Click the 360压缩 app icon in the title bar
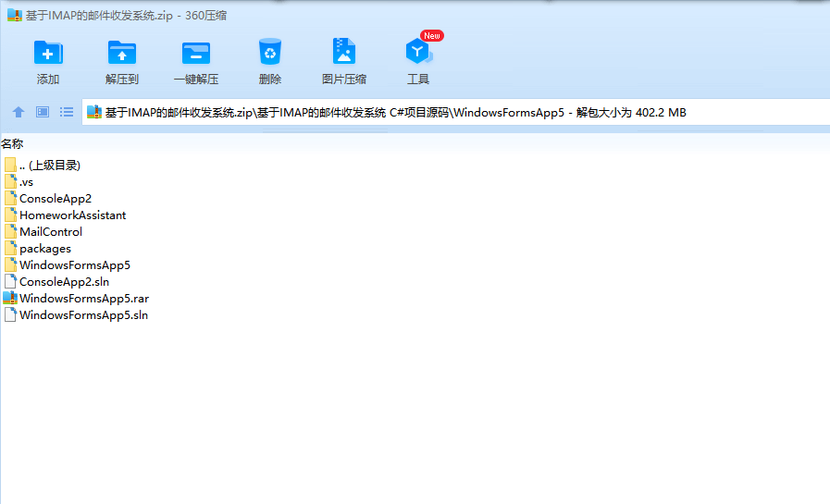 15,16
